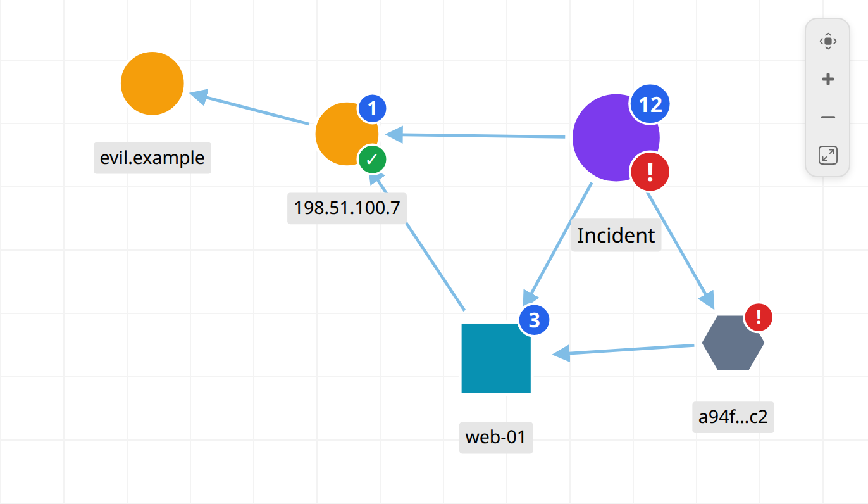Click the blue 3 badge on web-01
This screenshot has height=504, width=868.
coord(534,320)
